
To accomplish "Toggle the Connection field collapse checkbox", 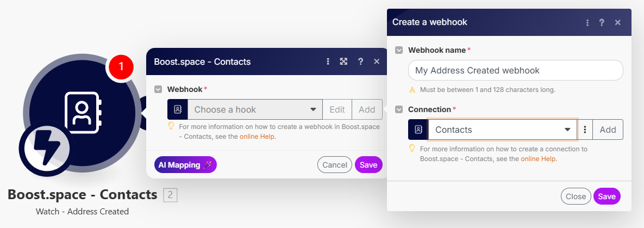I will click(399, 109).
